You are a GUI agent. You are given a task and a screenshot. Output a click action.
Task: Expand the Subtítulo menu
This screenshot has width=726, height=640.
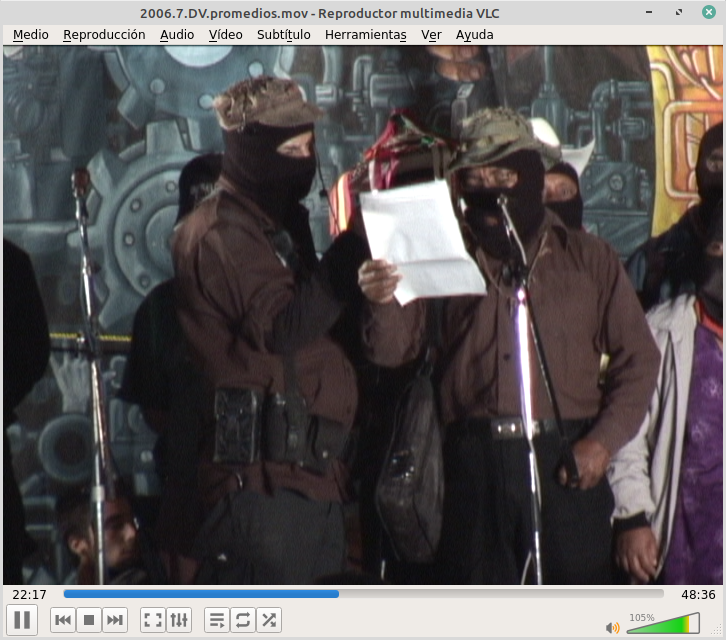click(283, 34)
